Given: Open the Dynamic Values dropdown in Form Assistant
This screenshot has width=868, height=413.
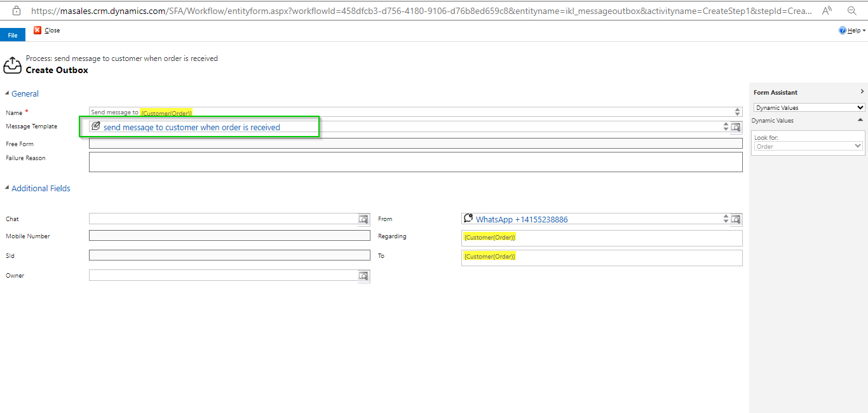Looking at the screenshot, I should (x=808, y=108).
